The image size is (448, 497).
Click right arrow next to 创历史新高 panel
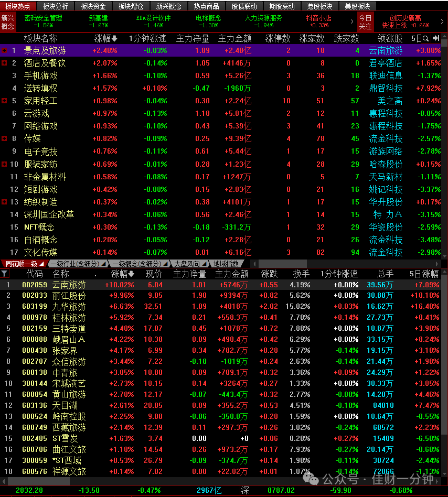(442, 21)
